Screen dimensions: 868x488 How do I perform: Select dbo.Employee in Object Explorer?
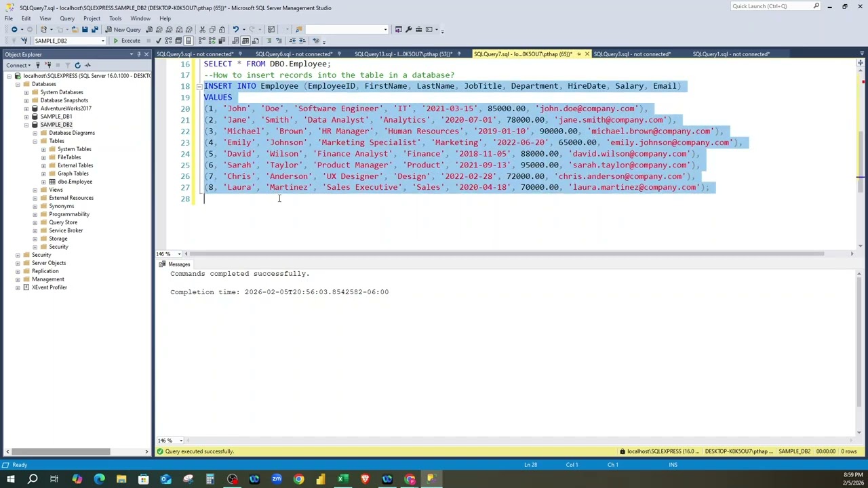75,182
